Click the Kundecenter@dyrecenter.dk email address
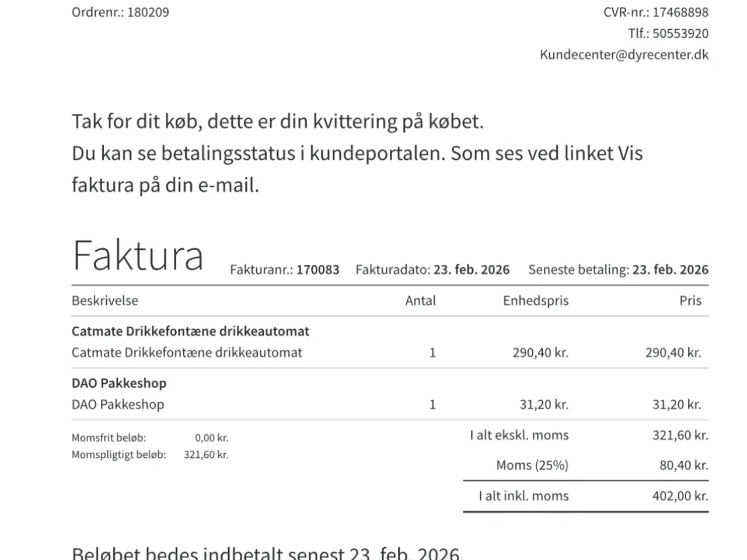 (624, 55)
